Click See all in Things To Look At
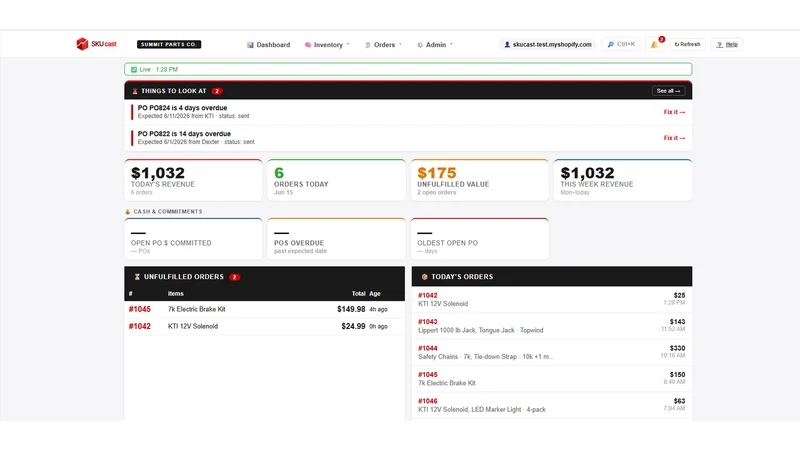Viewport: 800px width, 450px height. pyautogui.click(x=668, y=91)
